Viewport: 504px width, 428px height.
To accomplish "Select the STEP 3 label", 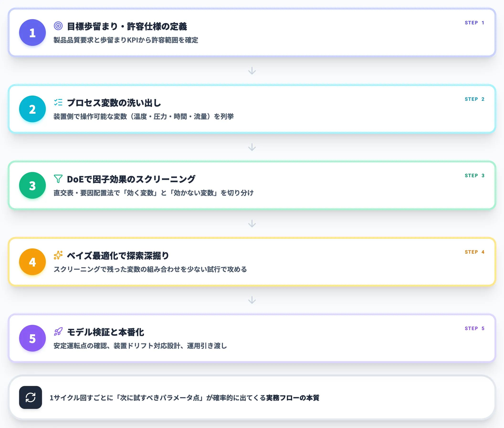I will coord(474,176).
